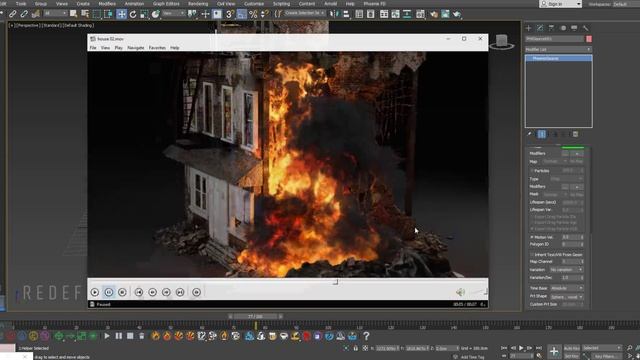Click the Render Production teapot icon
This screenshot has width=640, height=360.
457,14
